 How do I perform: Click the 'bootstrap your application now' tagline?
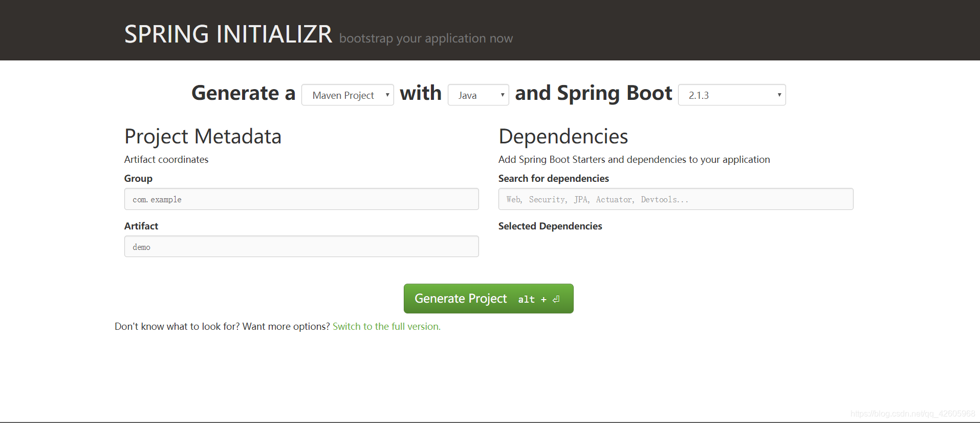[x=426, y=38]
